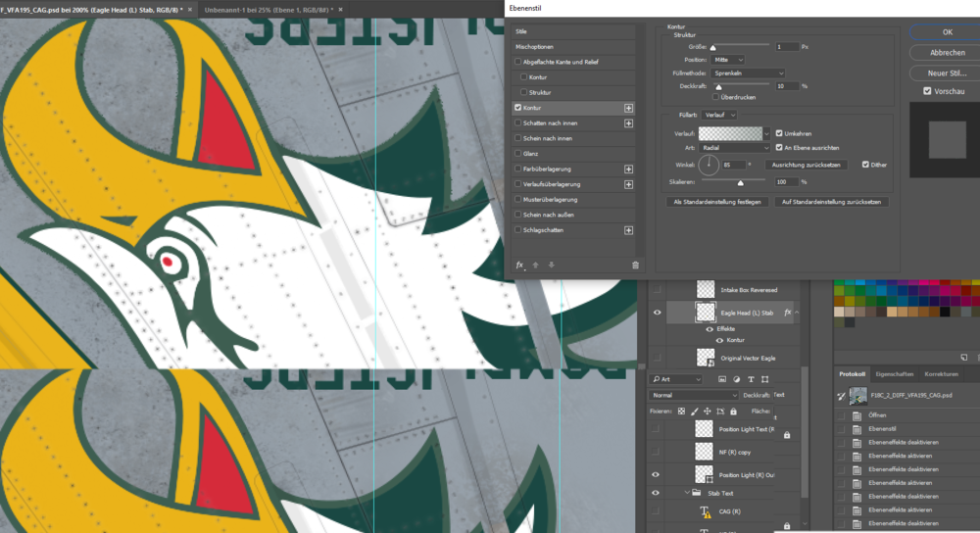980x533 pixels.
Task: Delete effect with the trash icon
Action: point(635,265)
